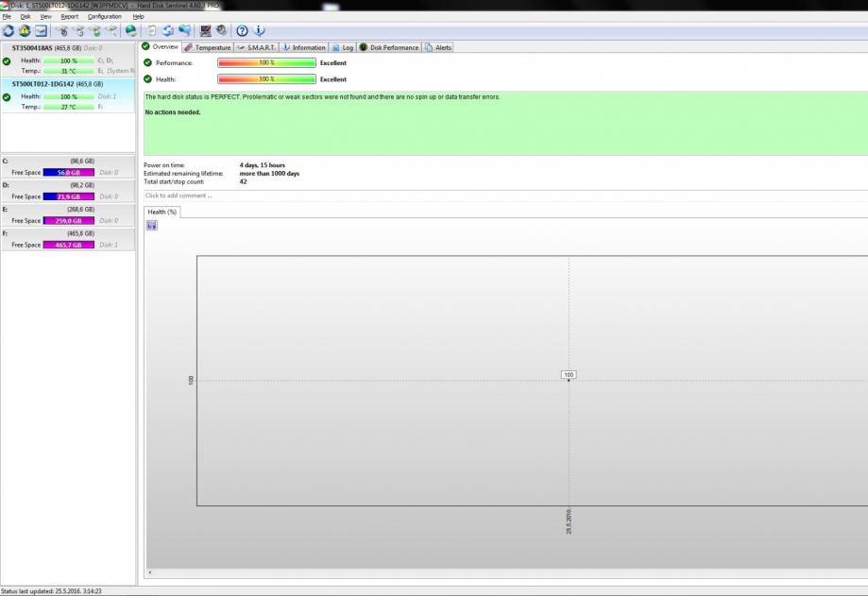868x596 pixels.
Task: Open the File menu
Action: click(x=7, y=17)
